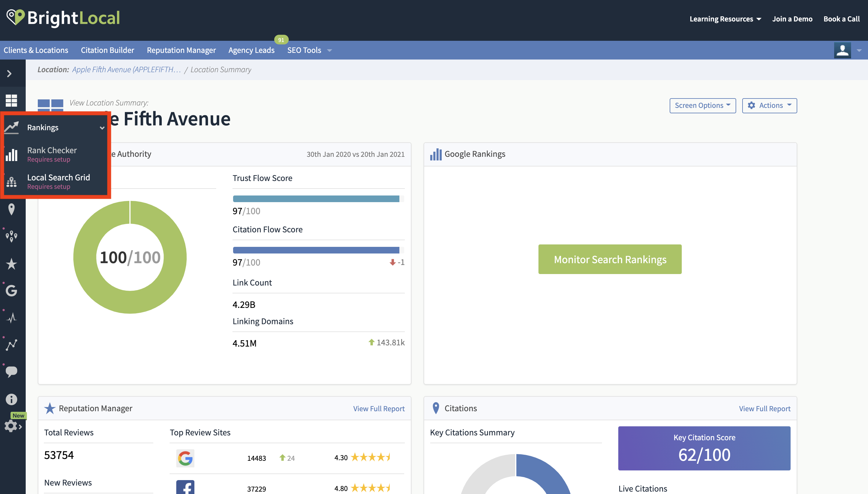Click the Rankings trend-line icon
This screenshot has height=494, width=868.
pyautogui.click(x=11, y=127)
